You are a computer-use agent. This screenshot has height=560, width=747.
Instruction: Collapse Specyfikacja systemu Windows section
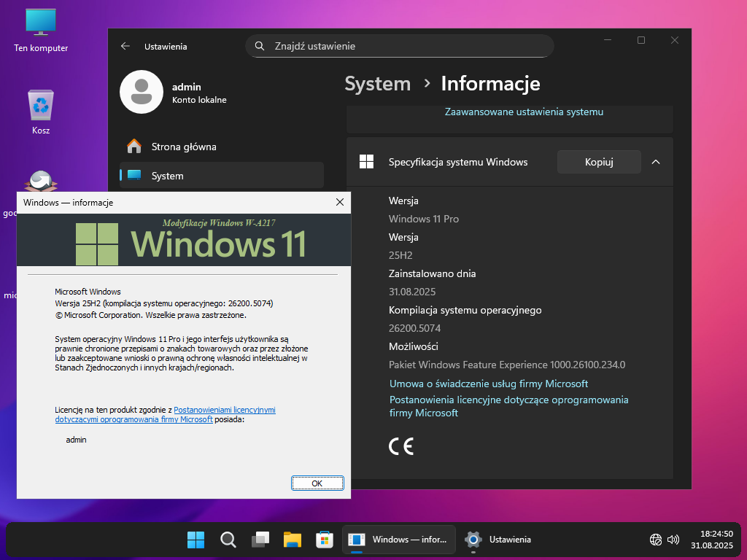click(x=655, y=162)
